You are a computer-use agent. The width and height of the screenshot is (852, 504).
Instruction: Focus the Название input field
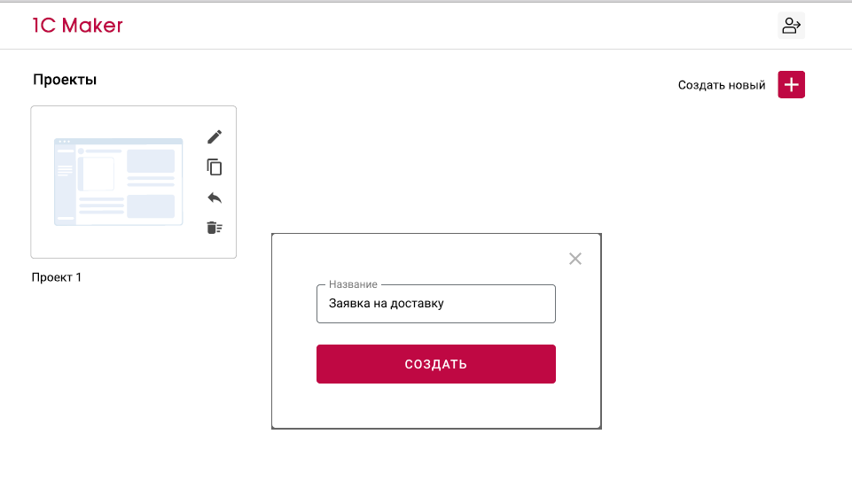pyautogui.click(x=435, y=303)
